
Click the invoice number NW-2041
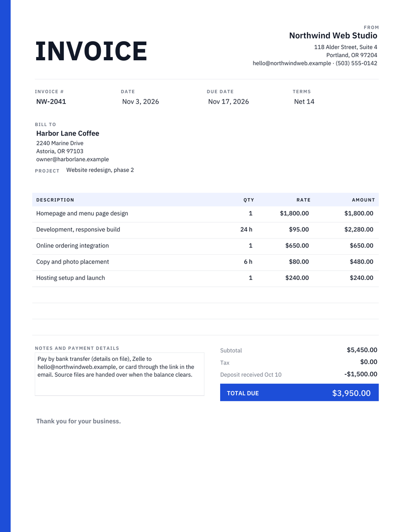click(x=51, y=101)
